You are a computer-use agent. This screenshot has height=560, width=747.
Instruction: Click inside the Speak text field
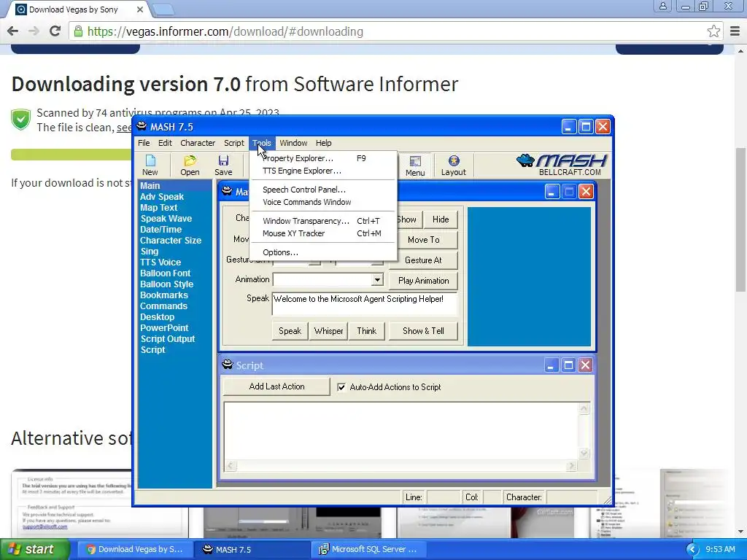point(365,304)
